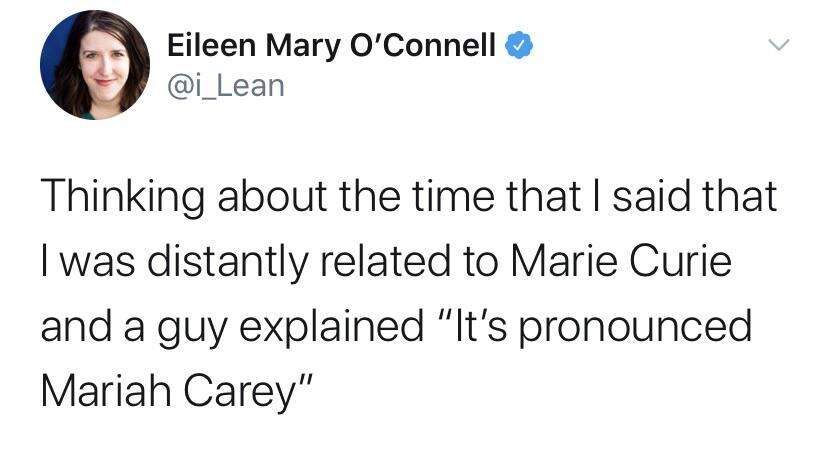The width and height of the screenshot is (828, 464).
Task: Click the word "pronounced" in the tweet
Action: tap(635, 328)
